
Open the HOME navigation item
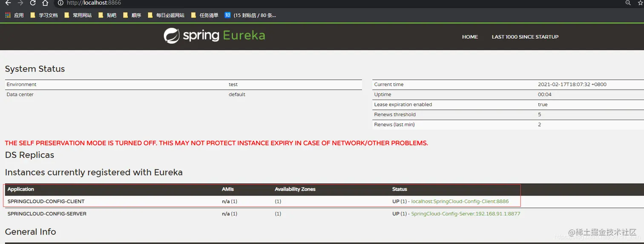[470, 37]
